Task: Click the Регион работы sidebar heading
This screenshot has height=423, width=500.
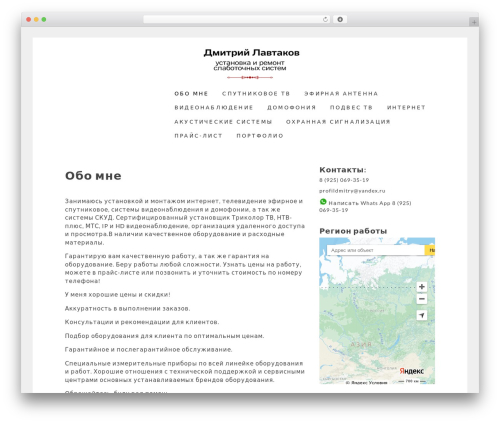Action: pyautogui.click(x=353, y=231)
